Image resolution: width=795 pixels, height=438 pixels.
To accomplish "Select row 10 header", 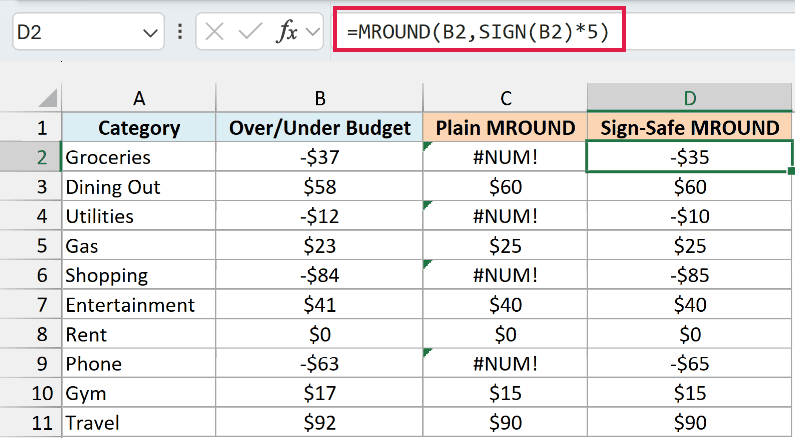I will click(30, 393).
